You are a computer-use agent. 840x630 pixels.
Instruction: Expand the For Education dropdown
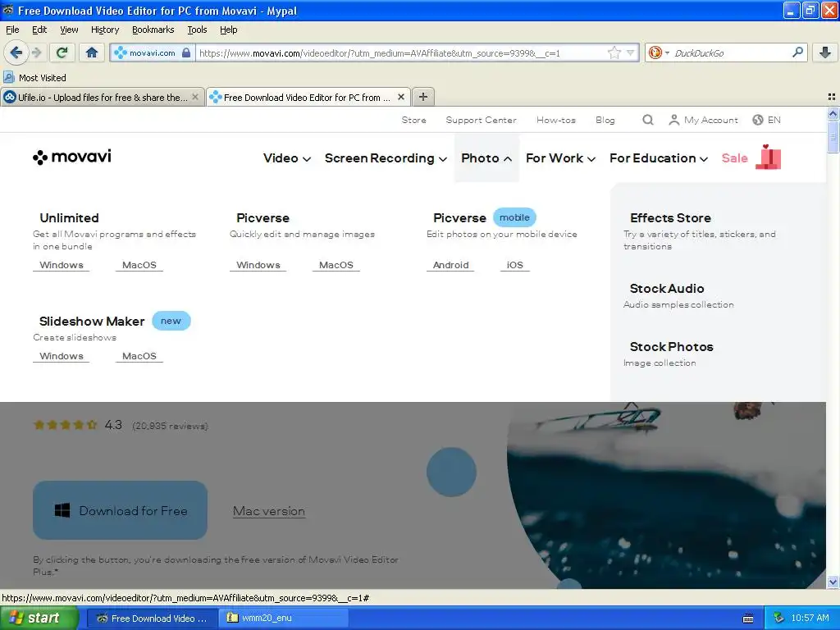click(x=659, y=158)
